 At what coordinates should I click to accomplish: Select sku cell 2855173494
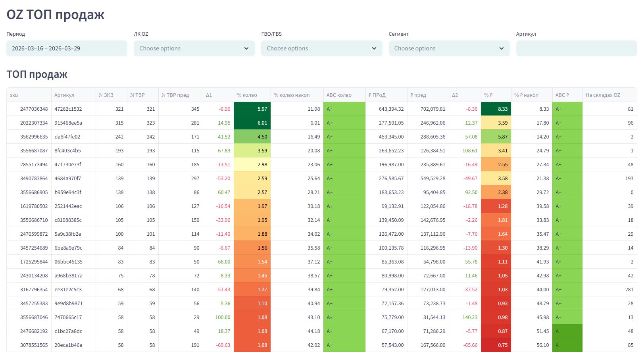pyautogui.click(x=29, y=164)
